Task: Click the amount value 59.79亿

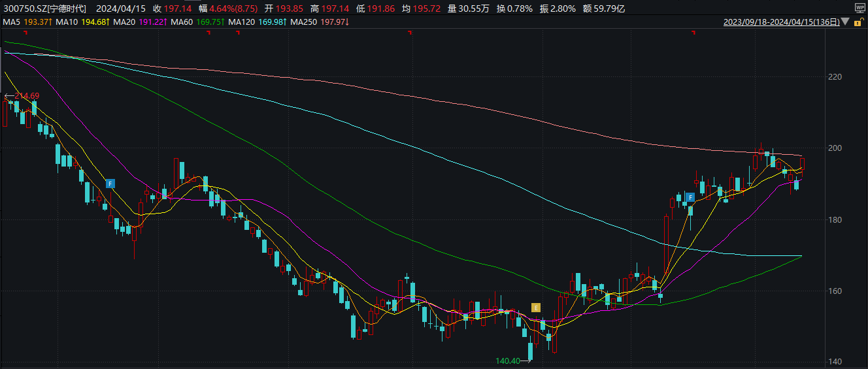Action: (610, 9)
